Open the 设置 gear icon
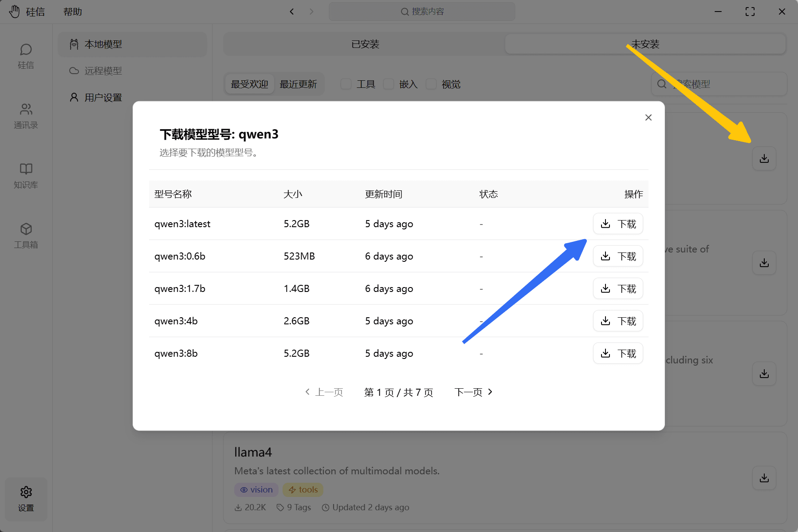Viewport: 798px width, 532px height. 26,499
